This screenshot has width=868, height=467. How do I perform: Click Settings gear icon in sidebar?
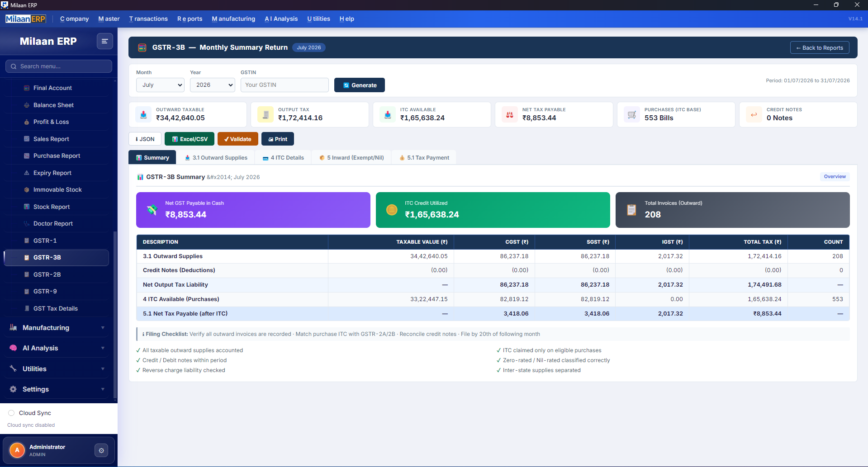(x=13, y=389)
